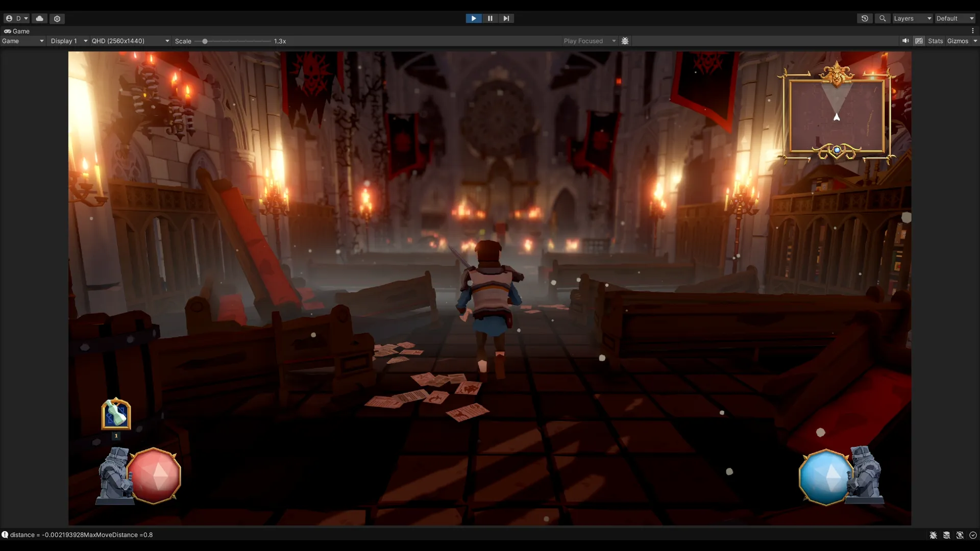Screen dimensions: 980x551
Task: Toggle Gizmos in the Game view
Action: click(x=958, y=41)
